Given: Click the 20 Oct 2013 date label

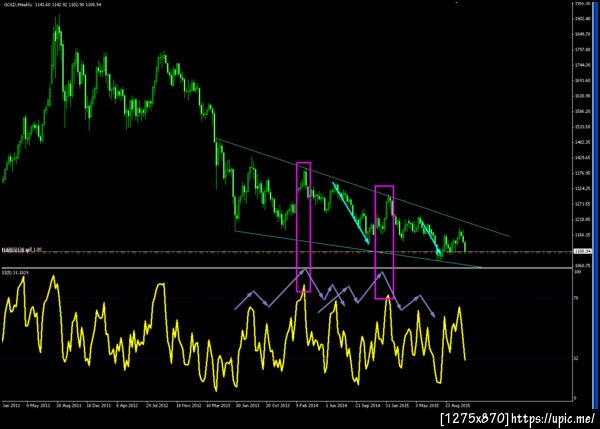Looking at the screenshot, I should 278,405.
